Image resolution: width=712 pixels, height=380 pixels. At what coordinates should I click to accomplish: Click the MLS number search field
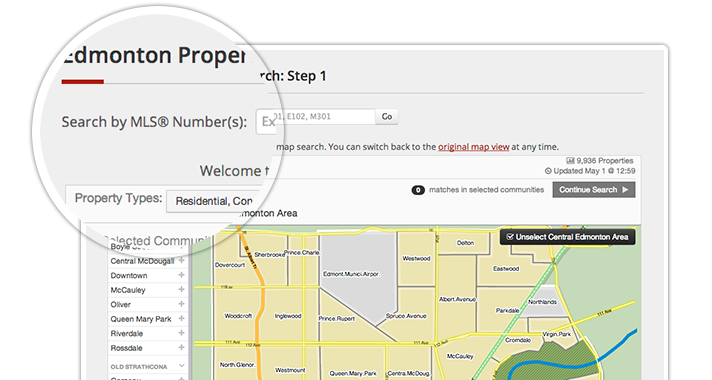316,117
